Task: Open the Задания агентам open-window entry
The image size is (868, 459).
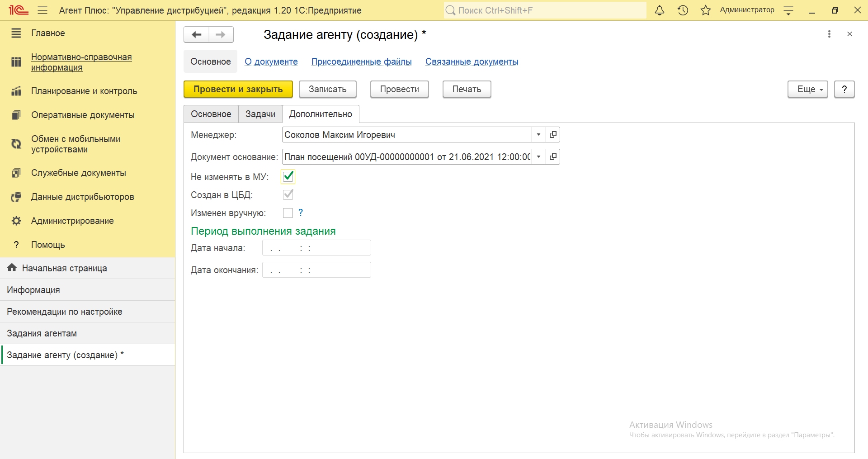Action: [x=88, y=333]
